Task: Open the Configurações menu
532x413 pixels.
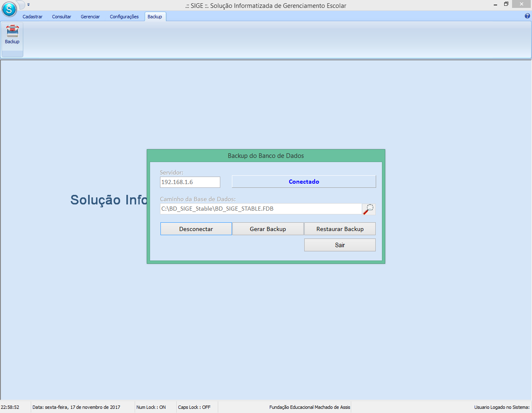Action: point(124,17)
